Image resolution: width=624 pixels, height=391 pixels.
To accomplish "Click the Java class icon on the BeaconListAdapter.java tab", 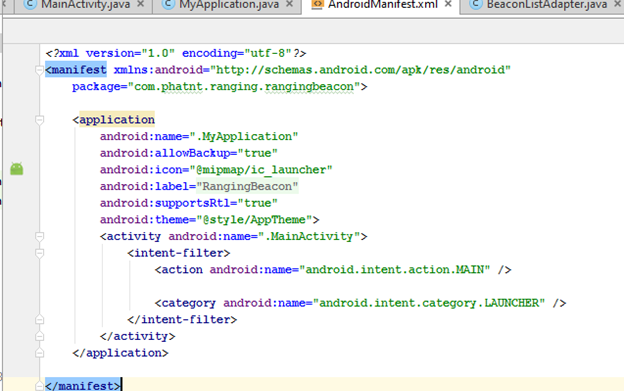I will point(476,4).
